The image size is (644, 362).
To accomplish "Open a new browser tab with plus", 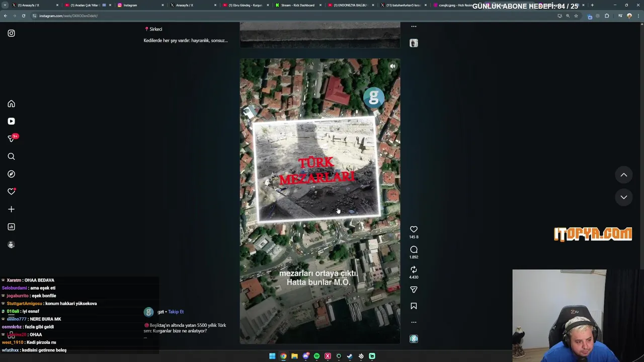I will coord(592,5).
